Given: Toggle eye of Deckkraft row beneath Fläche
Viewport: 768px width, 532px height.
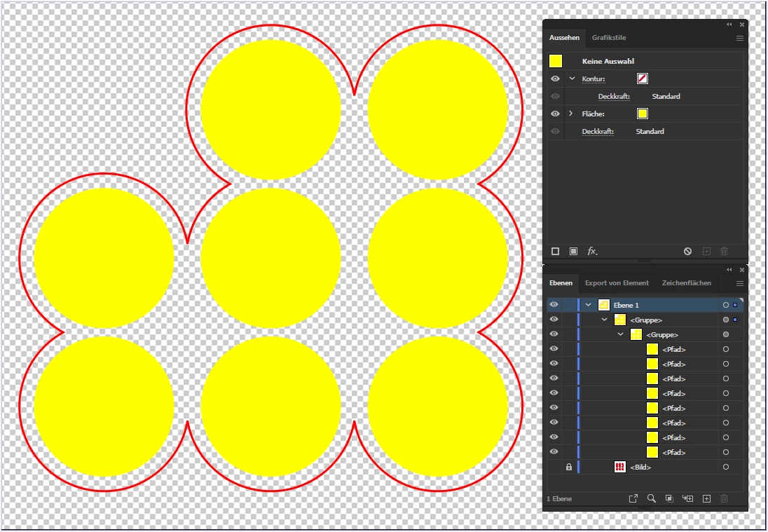Looking at the screenshot, I should 555,131.
